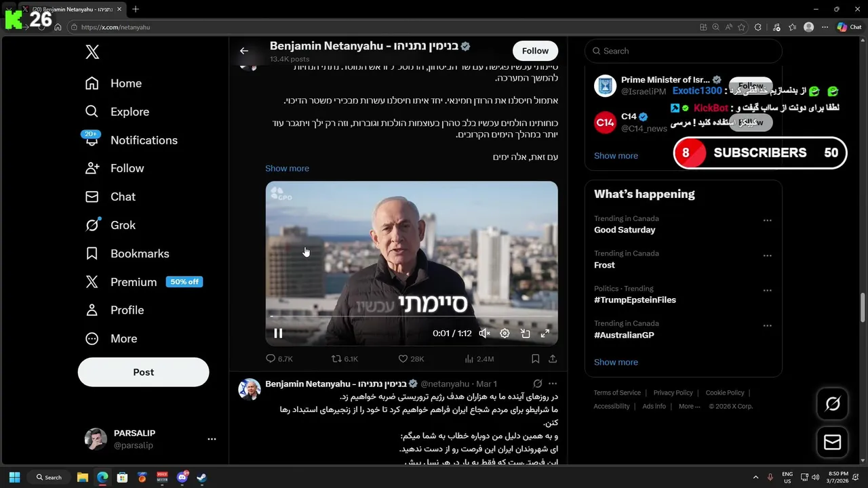Expand post text with Show more
The height and width of the screenshot is (488, 868).
pos(287,168)
